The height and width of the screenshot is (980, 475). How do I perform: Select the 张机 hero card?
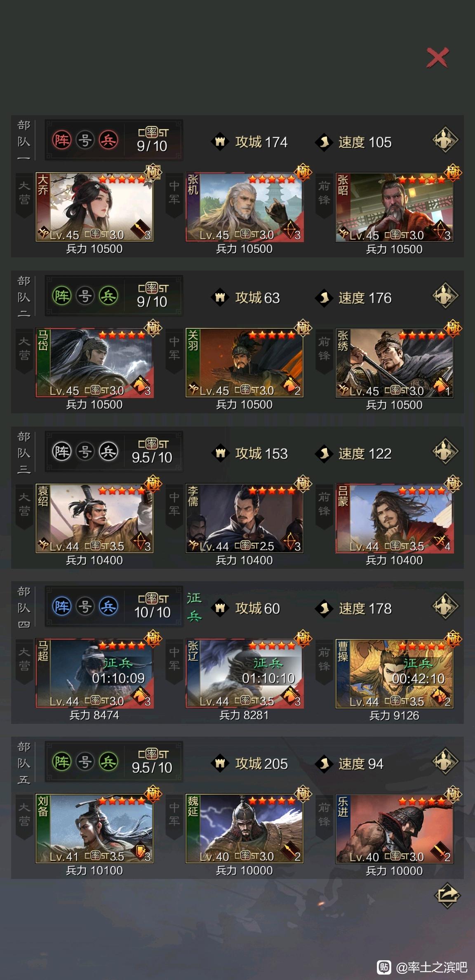pos(245,207)
